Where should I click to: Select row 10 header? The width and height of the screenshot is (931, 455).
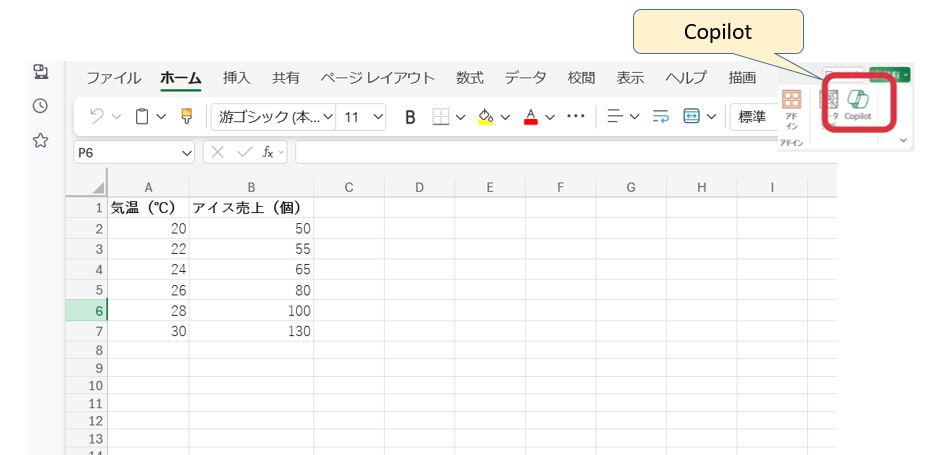(x=87, y=386)
